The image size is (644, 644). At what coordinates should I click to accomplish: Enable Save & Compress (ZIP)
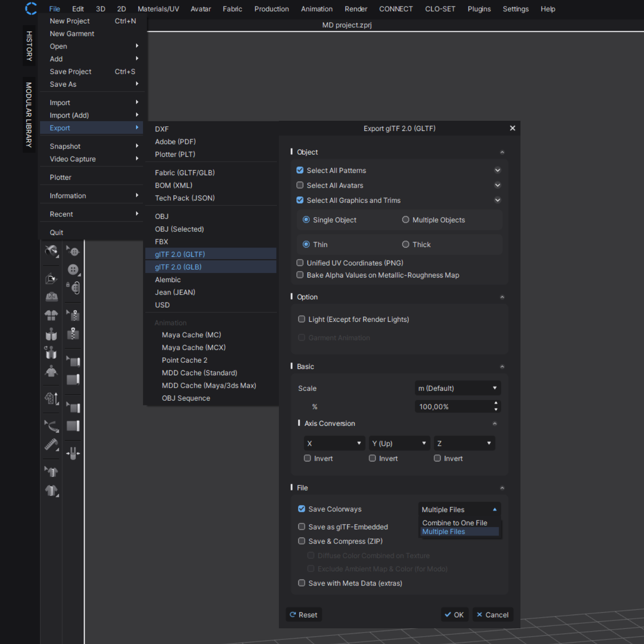click(301, 541)
